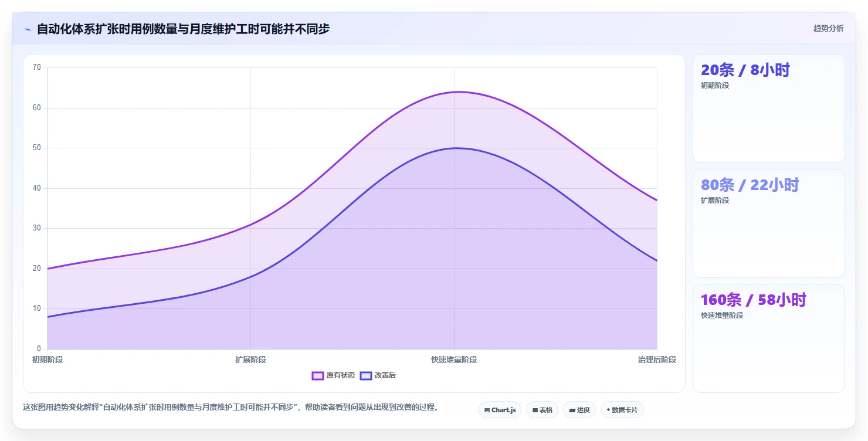Viewport: 868px width, 441px height.
Task: Click the 70 value on y-axis
Action: coord(36,67)
